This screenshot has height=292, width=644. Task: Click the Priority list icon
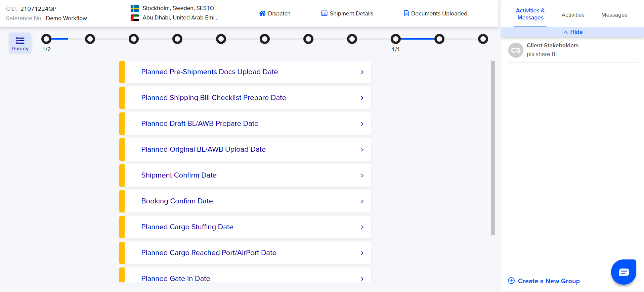pyautogui.click(x=20, y=41)
